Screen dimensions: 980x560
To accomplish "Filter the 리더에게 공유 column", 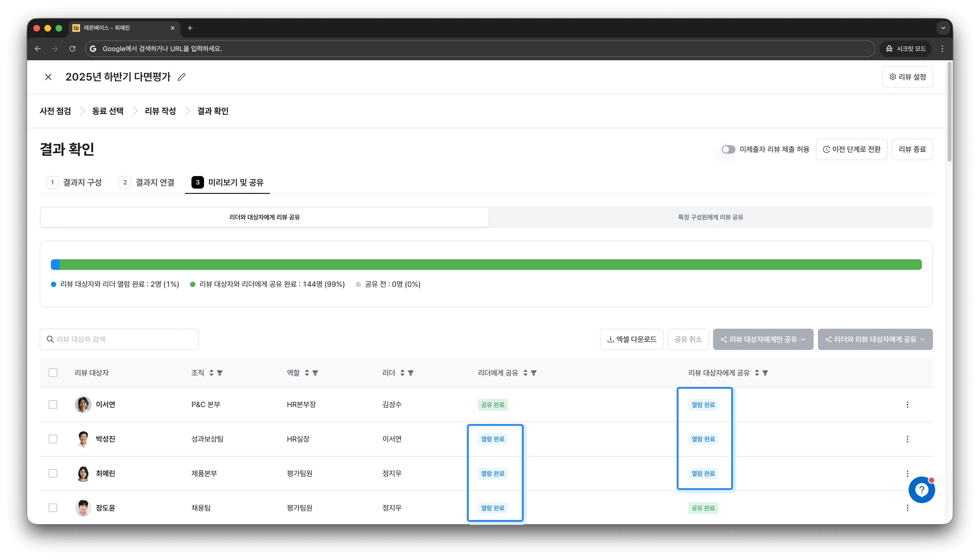I will point(534,373).
